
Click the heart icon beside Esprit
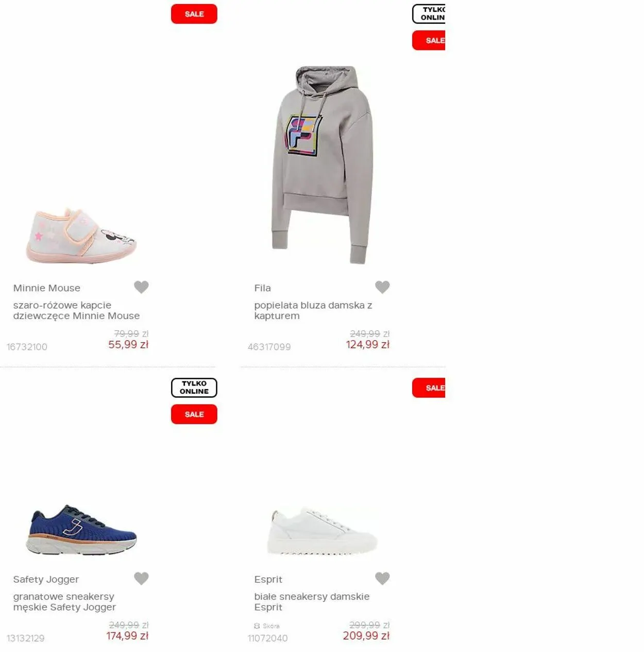tap(382, 579)
